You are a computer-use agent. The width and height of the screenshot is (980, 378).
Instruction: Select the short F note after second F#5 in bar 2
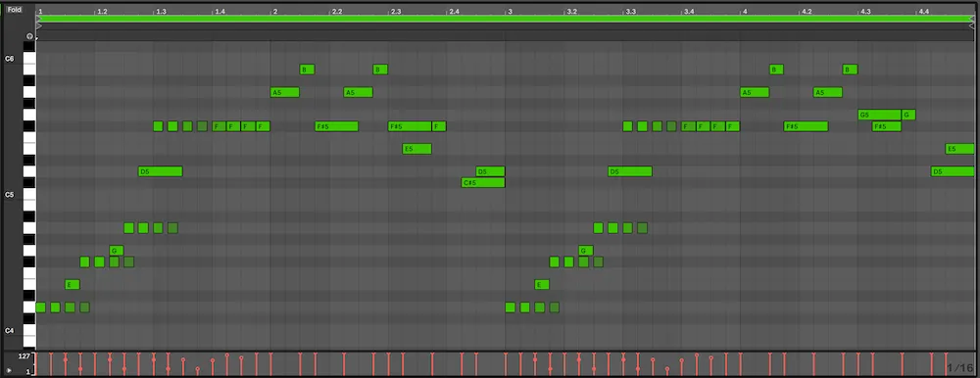coord(439,126)
